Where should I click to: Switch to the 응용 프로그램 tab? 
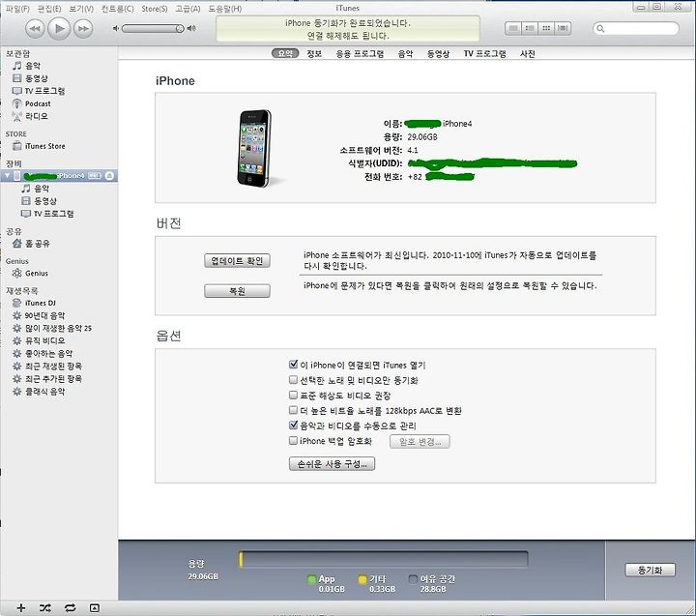click(360, 54)
